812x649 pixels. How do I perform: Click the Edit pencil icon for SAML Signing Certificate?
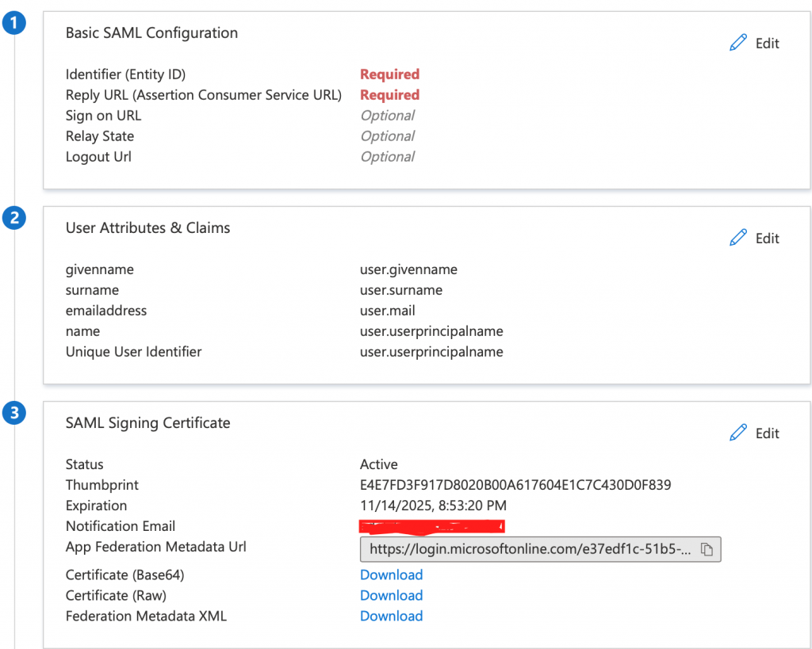click(x=739, y=433)
